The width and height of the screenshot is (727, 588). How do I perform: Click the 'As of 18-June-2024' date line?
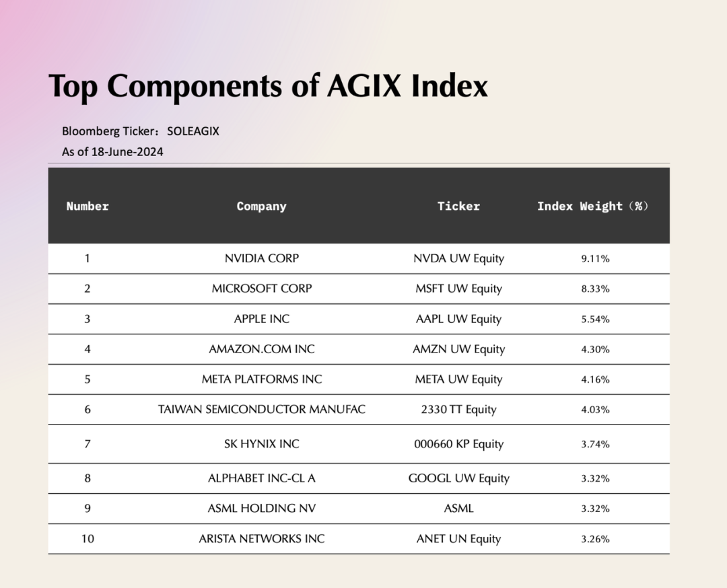pos(112,151)
